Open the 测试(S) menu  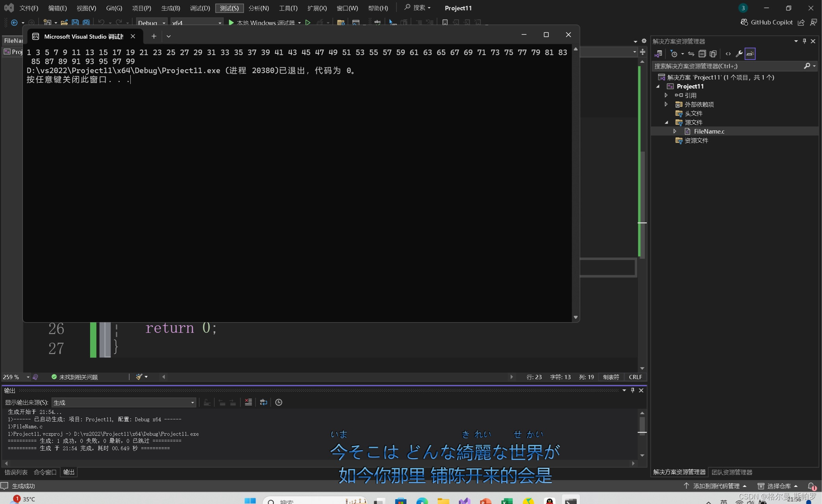(x=229, y=8)
